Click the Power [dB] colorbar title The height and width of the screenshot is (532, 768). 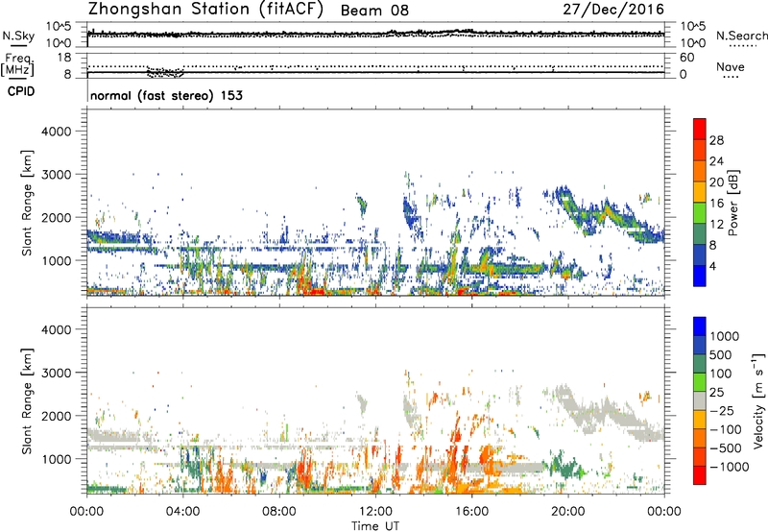732,203
